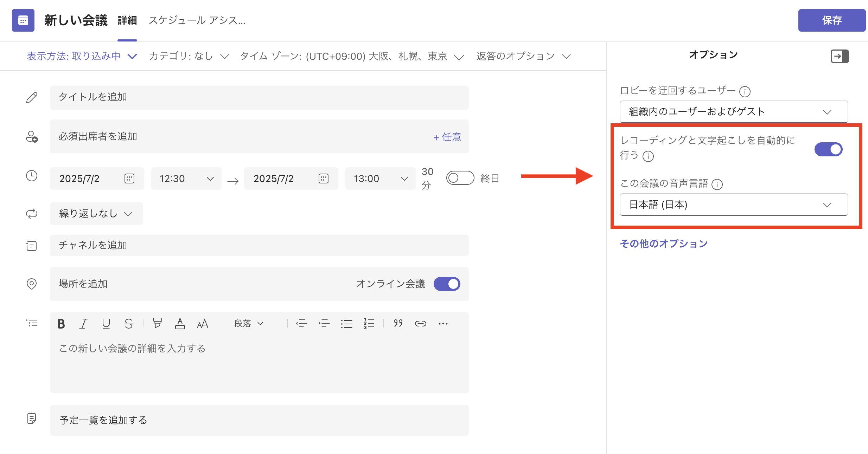The width and height of the screenshot is (868, 454).
Task: Expand the 繰り返しなし recurrence dropdown
Action: tap(96, 213)
